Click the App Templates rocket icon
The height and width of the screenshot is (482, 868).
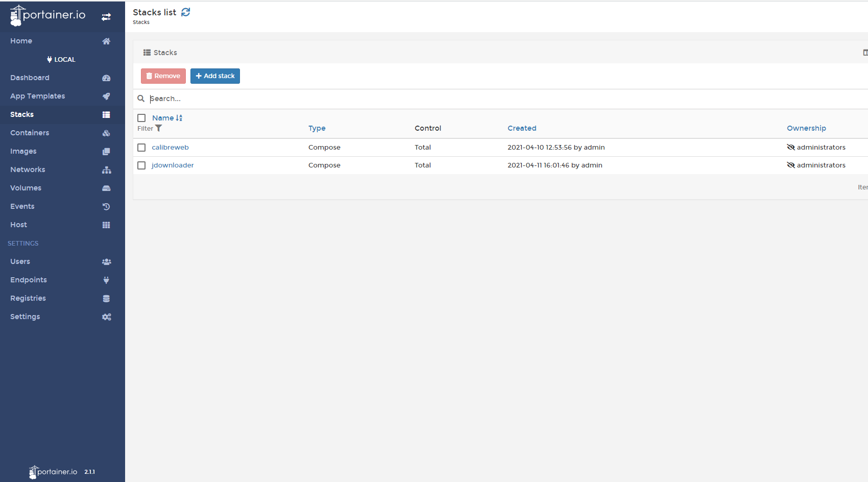106,97
